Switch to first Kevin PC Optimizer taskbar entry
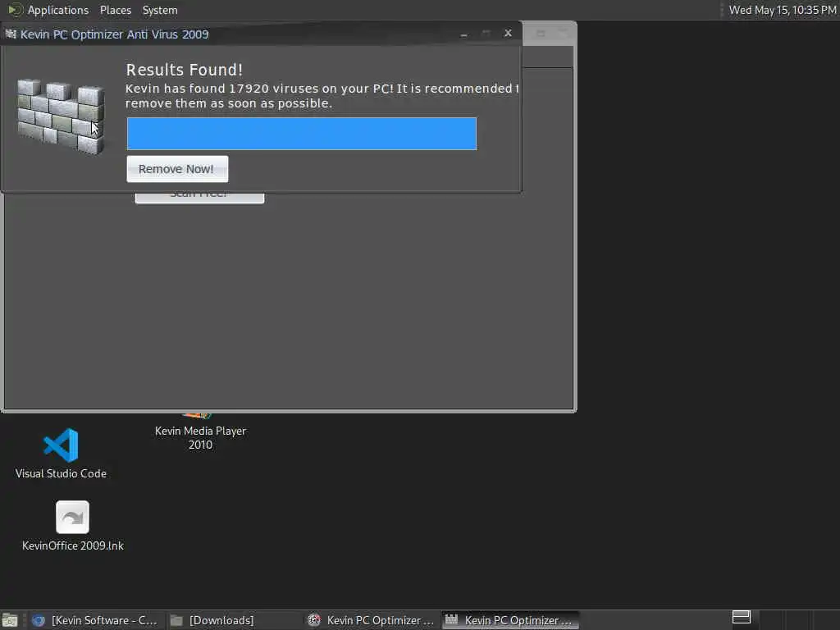The width and height of the screenshot is (840, 630). pos(371,620)
